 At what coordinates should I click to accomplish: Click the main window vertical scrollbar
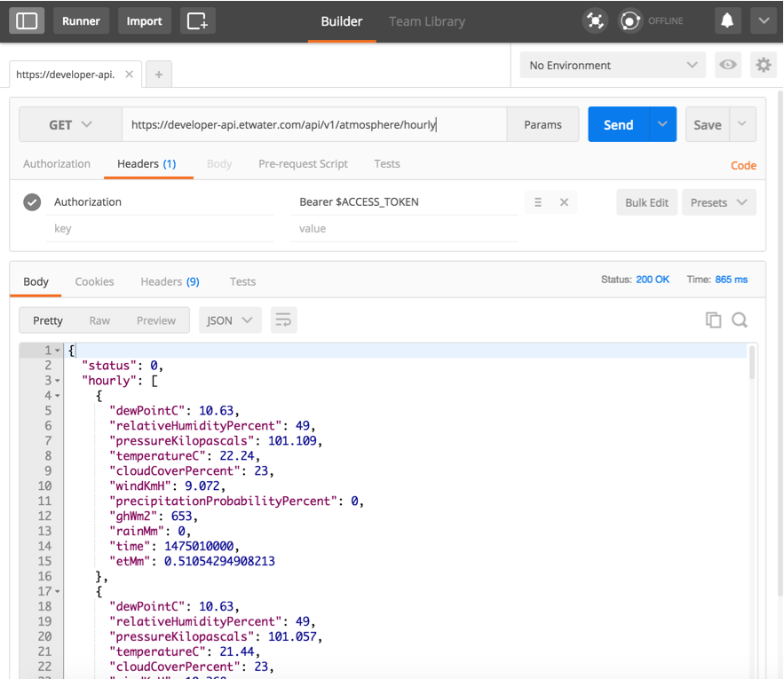pyautogui.click(x=780, y=343)
